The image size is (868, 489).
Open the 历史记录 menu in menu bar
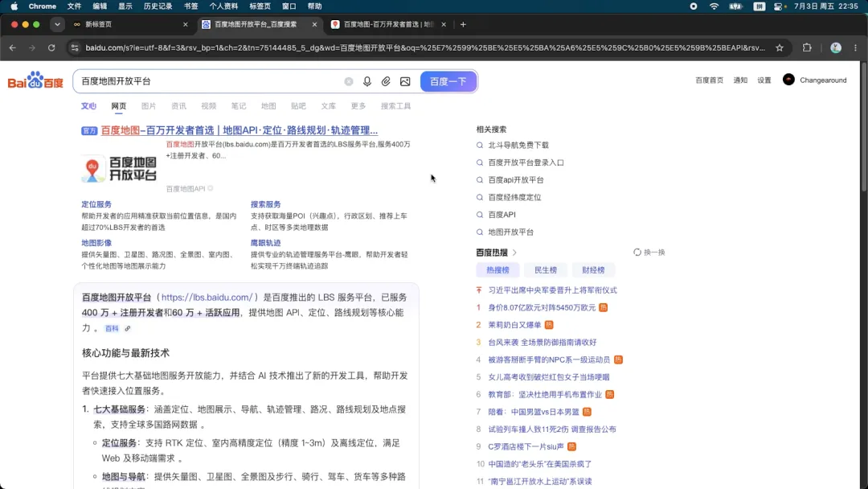[158, 6]
